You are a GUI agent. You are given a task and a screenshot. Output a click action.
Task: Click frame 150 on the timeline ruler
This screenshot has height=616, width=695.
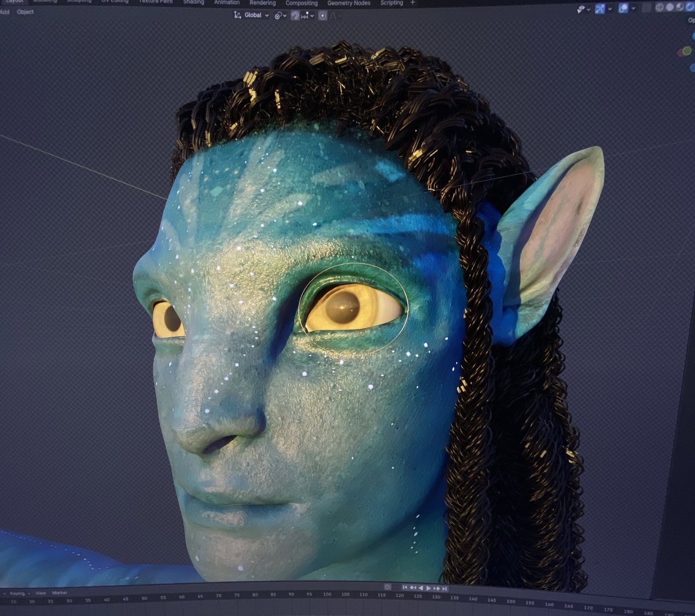[511, 602]
